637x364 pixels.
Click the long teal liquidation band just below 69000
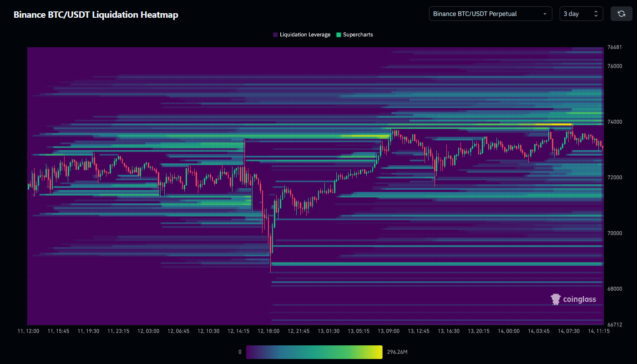436,264
